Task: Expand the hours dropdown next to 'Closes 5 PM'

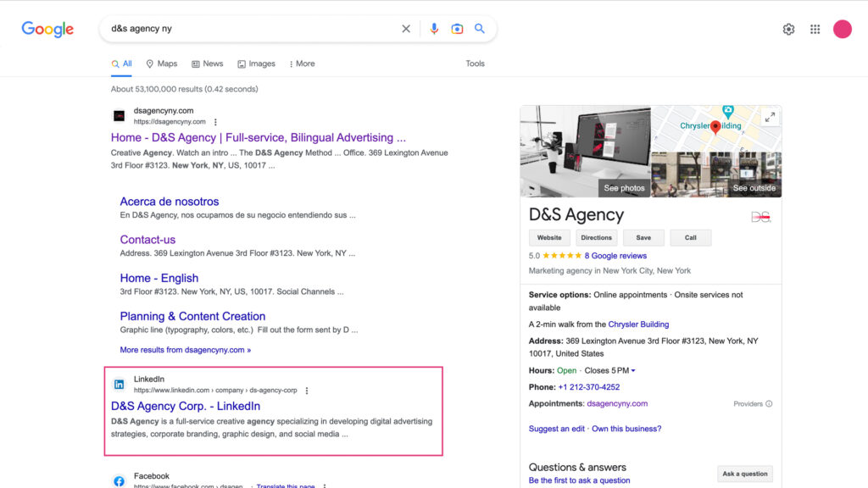Action: 633,371
